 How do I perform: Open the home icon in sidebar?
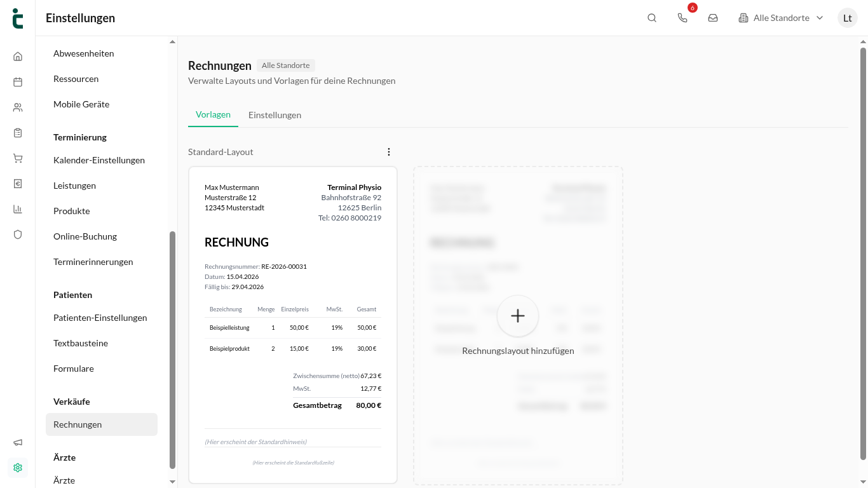(18, 56)
